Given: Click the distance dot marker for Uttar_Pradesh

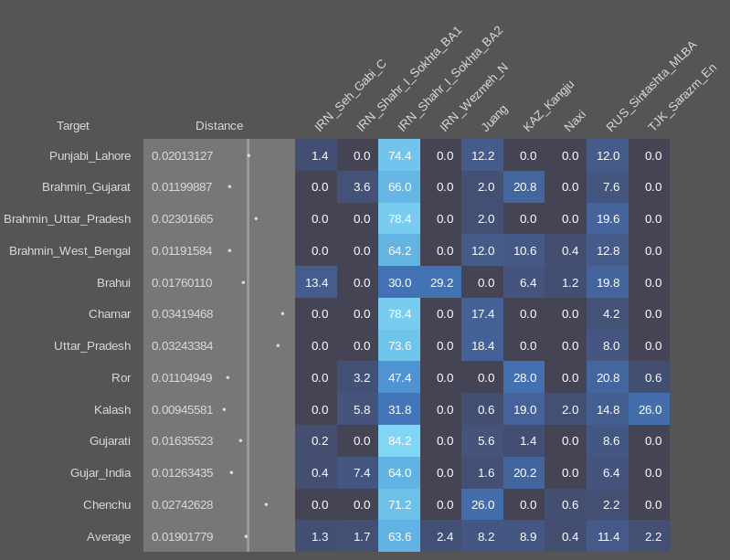Looking at the screenshot, I should (278, 345).
